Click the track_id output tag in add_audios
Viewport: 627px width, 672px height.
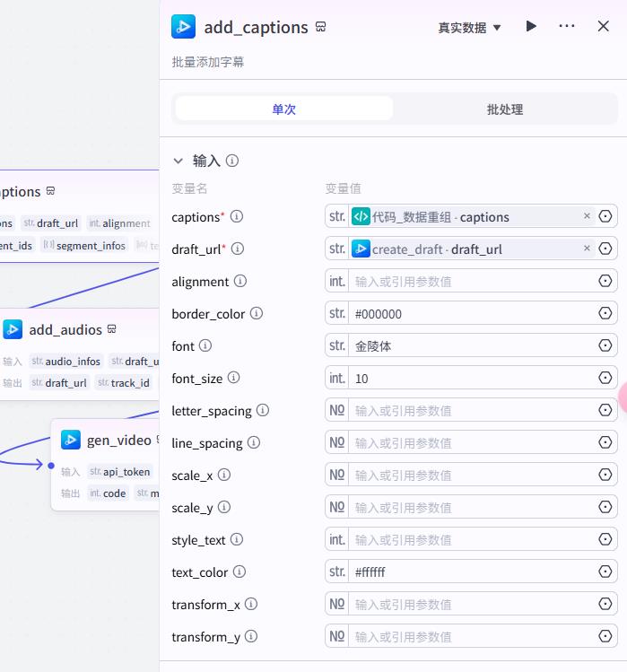click(x=124, y=383)
